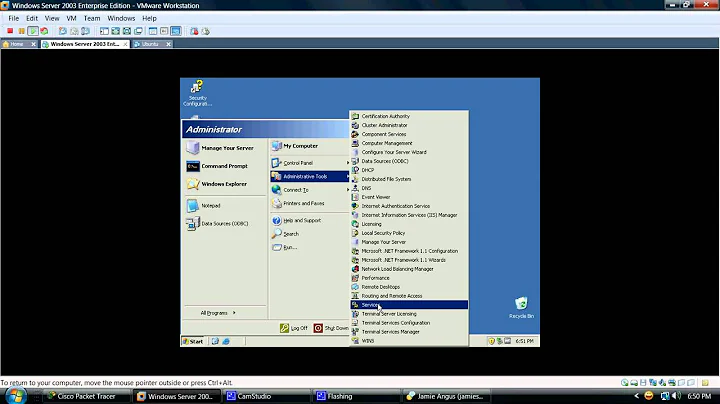Image resolution: width=720 pixels, height=404 pixels.
Task: Open Certification Authority
Action: pos(409,116)
